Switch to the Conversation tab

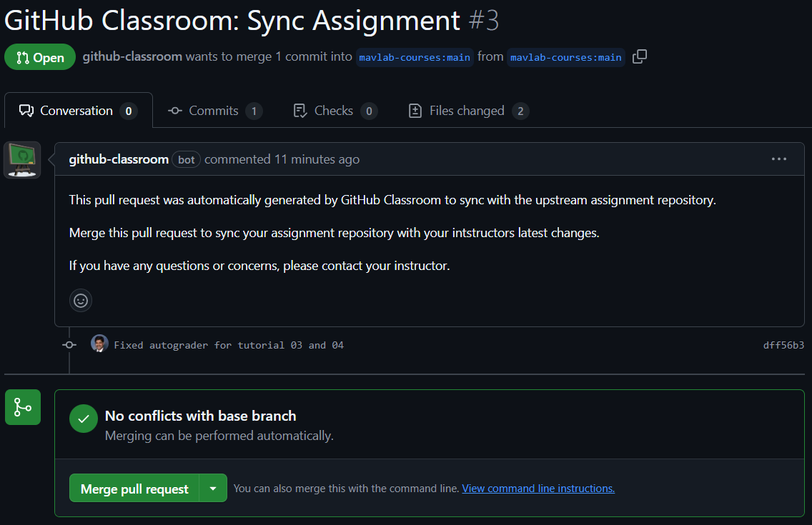coord(77,111)
